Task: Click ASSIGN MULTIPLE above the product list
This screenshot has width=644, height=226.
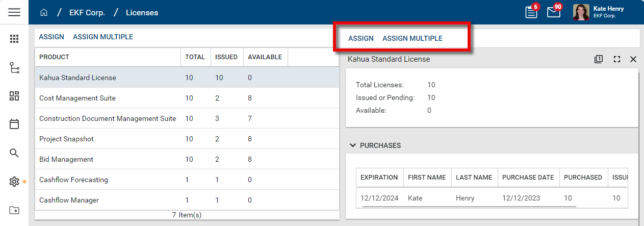Action: pos(103,37)
